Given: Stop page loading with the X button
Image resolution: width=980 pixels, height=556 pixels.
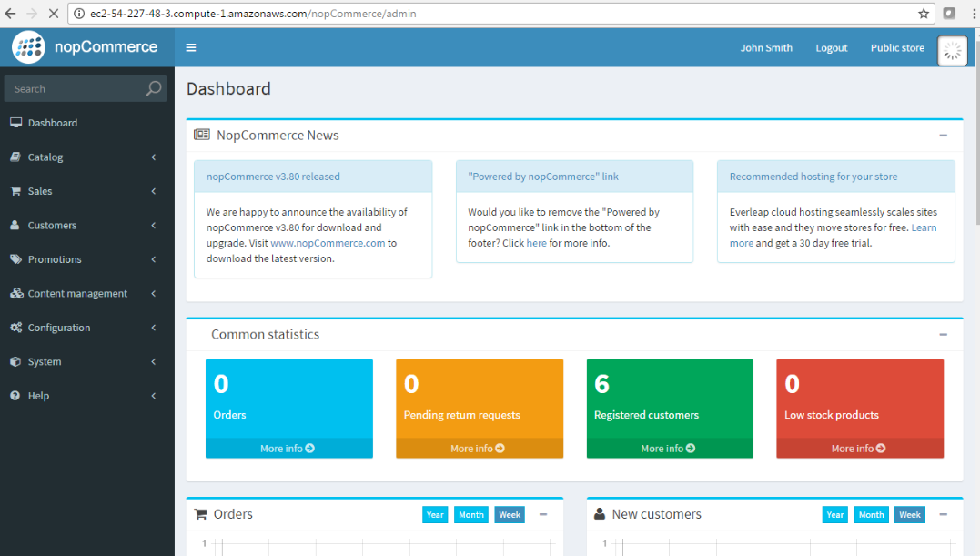Looking at the screenshot, I should click(x=53, y=13).
